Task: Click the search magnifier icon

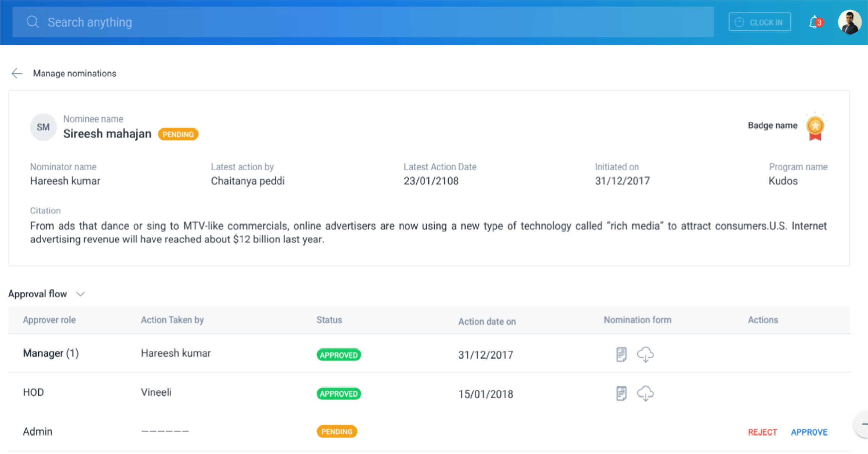Action: pos(33,22)
